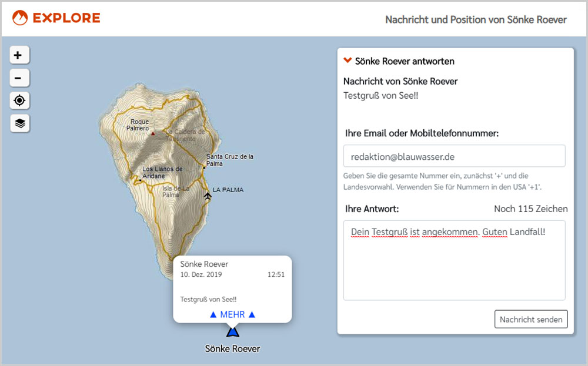
Task: Click the Los Llanos de Aridane label
Action: click(x=162, y=173)
